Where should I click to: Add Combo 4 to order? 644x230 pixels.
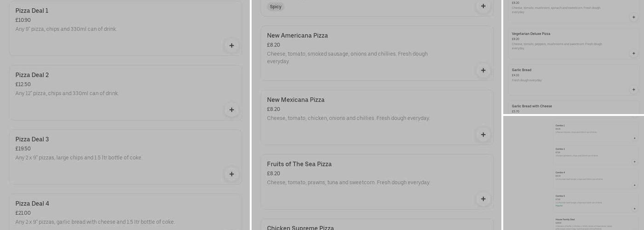[x=634, y=185]
